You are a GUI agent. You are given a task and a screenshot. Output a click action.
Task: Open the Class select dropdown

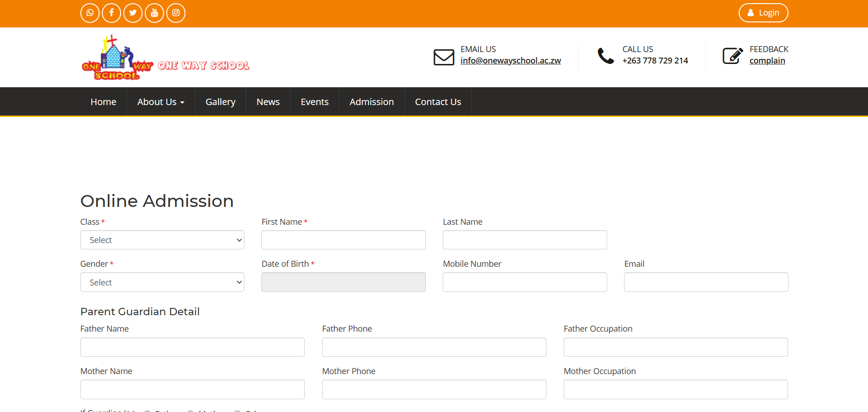pyautogui.click(x=162, y=240)
